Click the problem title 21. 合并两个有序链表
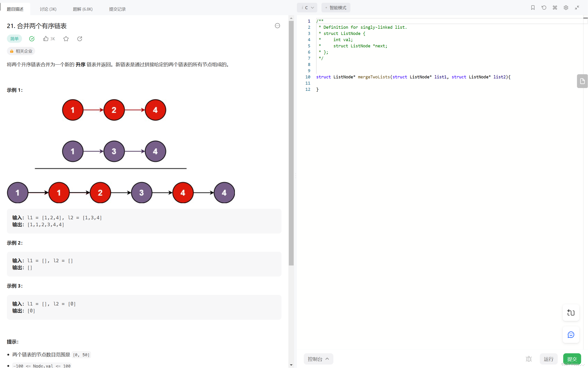 [x=37, y=26]
